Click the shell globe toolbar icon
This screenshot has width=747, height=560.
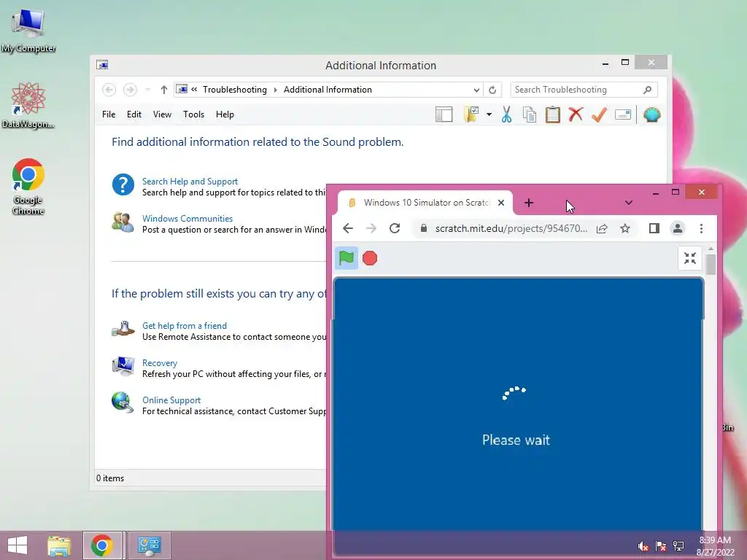651,114
